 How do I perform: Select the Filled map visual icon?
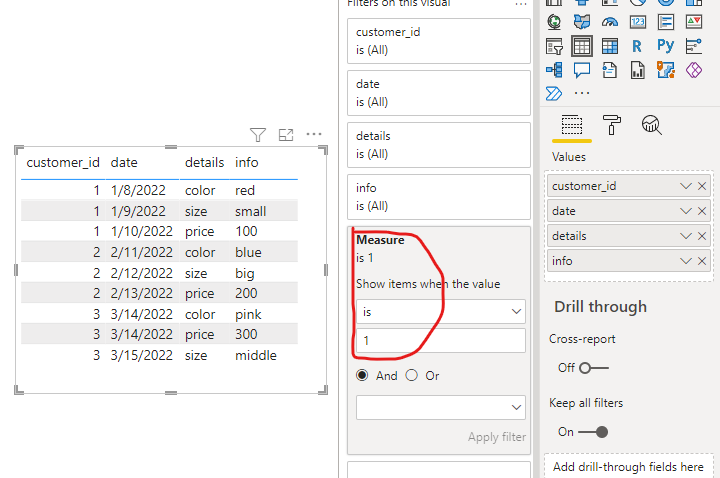click(582, 22)
